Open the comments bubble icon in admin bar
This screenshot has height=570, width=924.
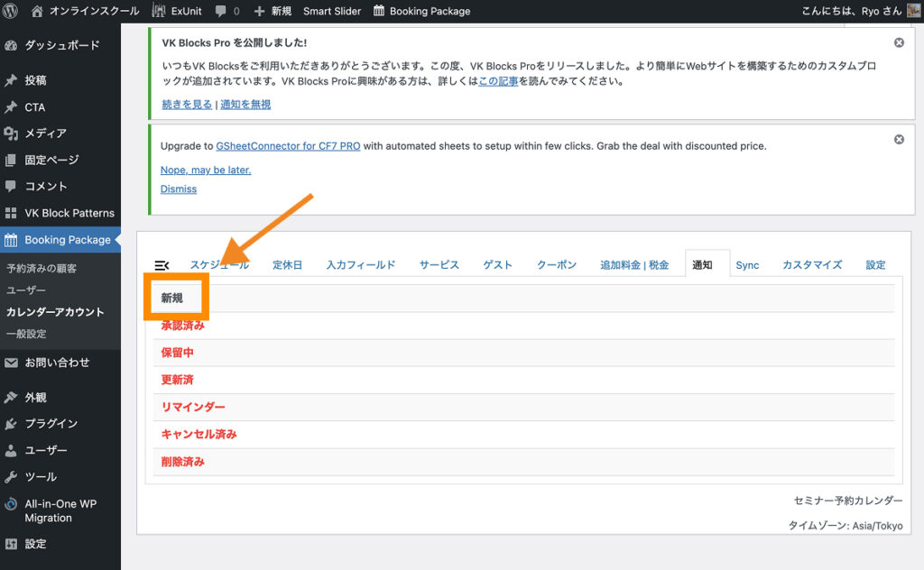221,11
